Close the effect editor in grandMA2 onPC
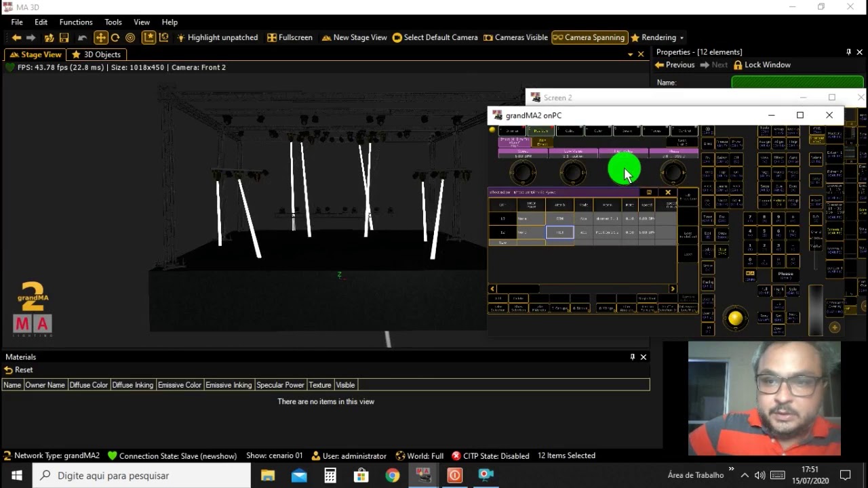The image size is (868, 488). (x=668, y=192)
